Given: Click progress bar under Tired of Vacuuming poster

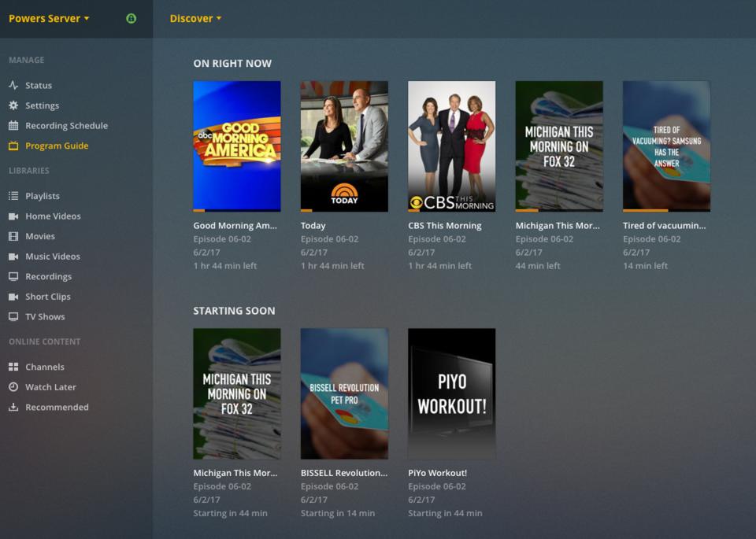Looking at the screenshot, I should 666,211.
